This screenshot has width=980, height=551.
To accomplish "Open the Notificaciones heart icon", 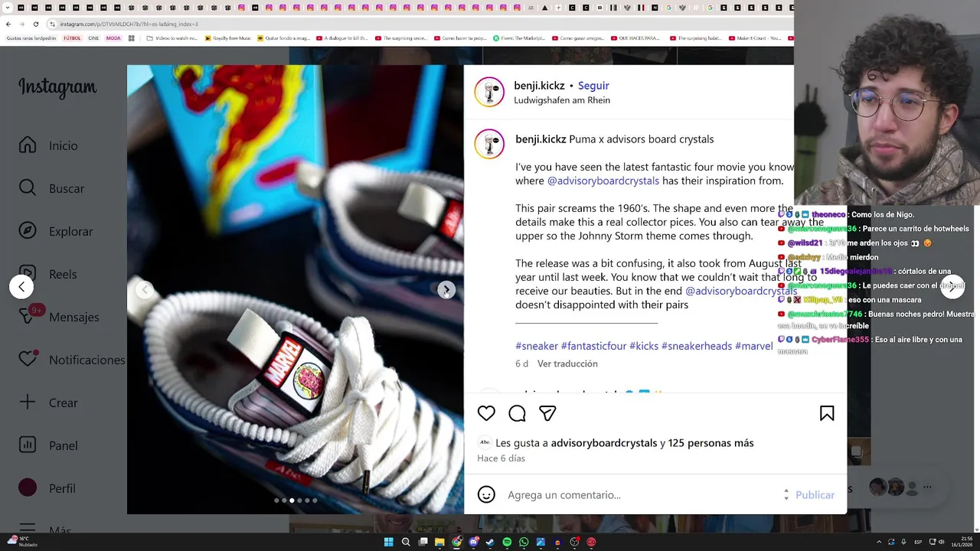I will (x=28, y=359).
